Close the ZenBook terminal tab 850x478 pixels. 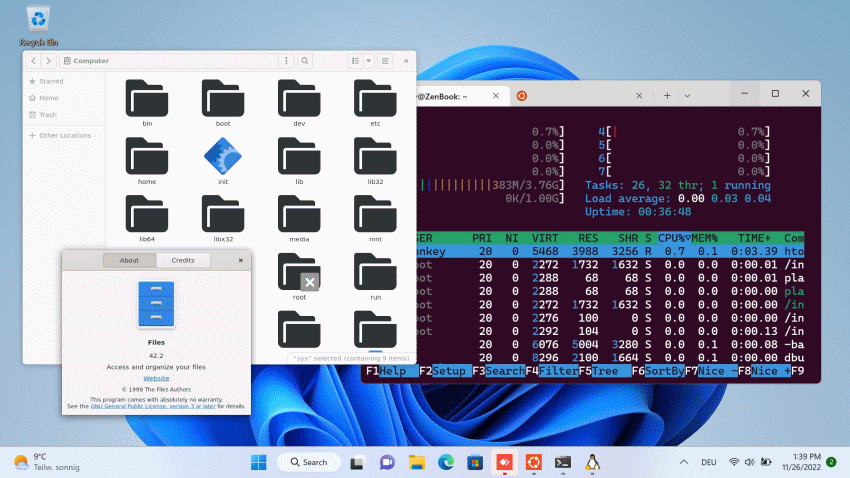click(495, 96)
